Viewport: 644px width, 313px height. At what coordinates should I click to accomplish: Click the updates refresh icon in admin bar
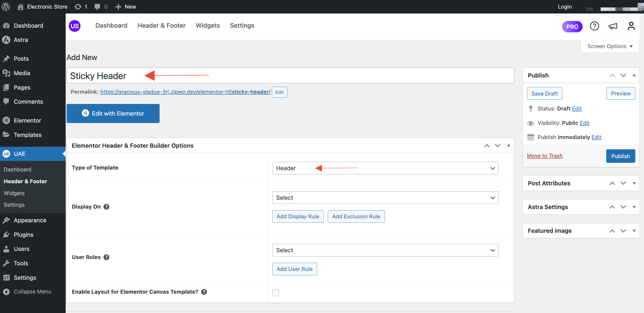[x=78, y=7]
